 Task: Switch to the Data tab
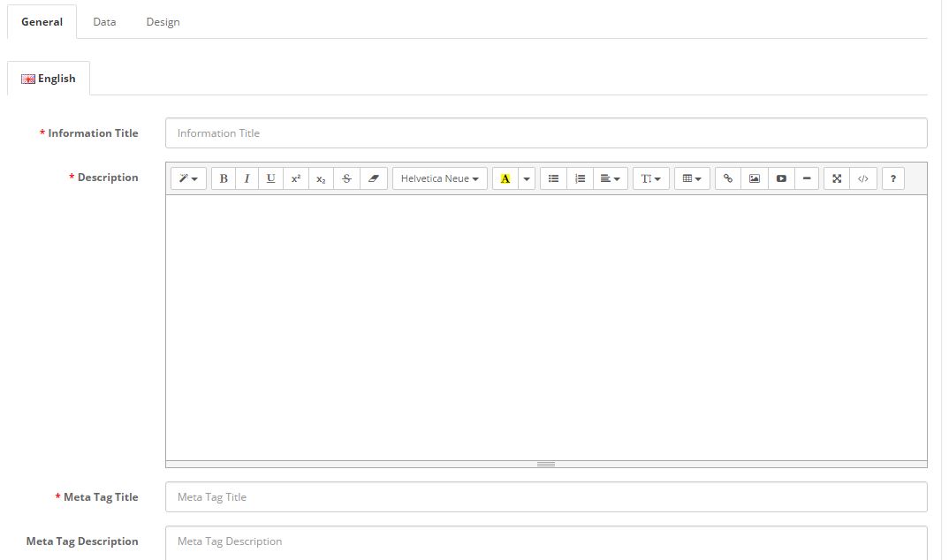point(104,22)
